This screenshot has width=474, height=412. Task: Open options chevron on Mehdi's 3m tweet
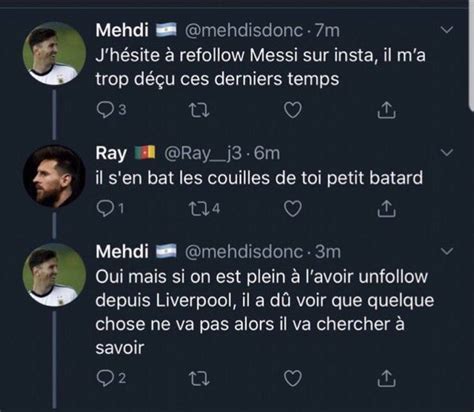pyautogui.click(x=447, y=251)
